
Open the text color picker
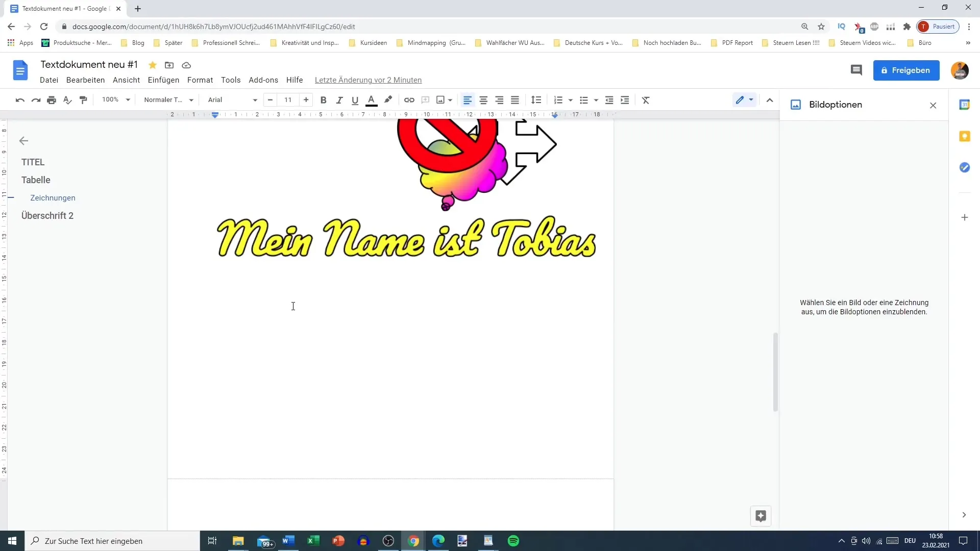pyautogui.click(x=372, y=100)
